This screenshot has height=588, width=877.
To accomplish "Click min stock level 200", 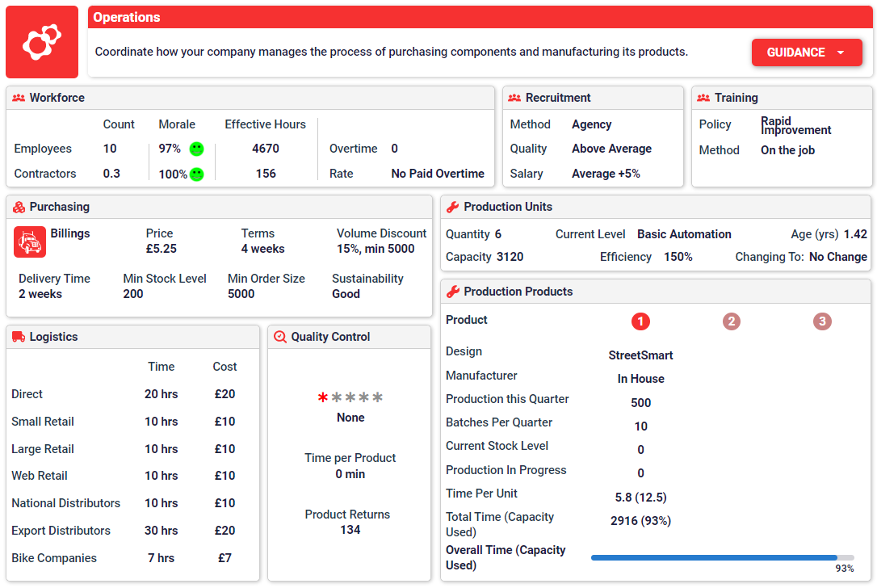I will [x=133, y=294].
